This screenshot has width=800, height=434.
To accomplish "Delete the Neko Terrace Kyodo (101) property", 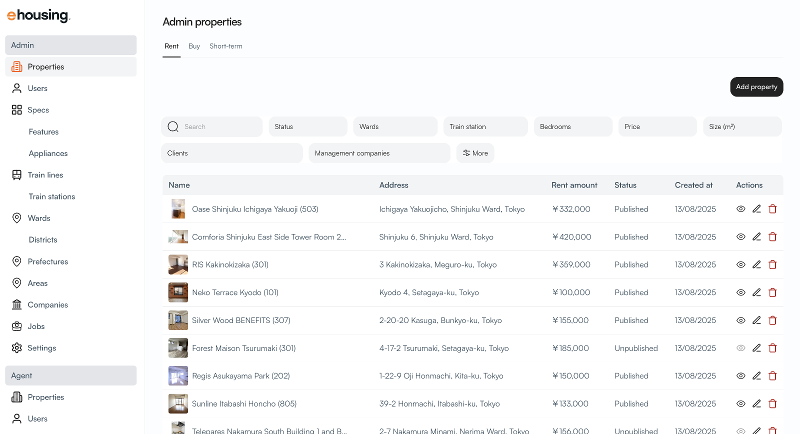I will click(772, 293).
